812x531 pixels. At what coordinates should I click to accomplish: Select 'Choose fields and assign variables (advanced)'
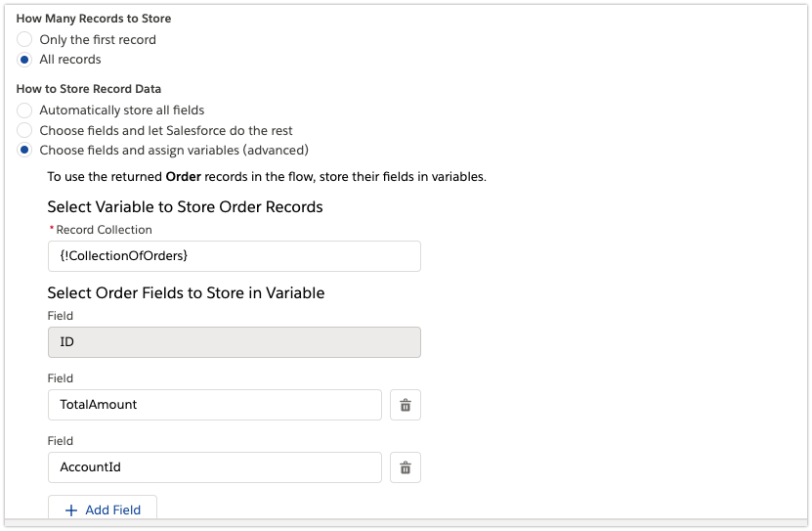25,150
